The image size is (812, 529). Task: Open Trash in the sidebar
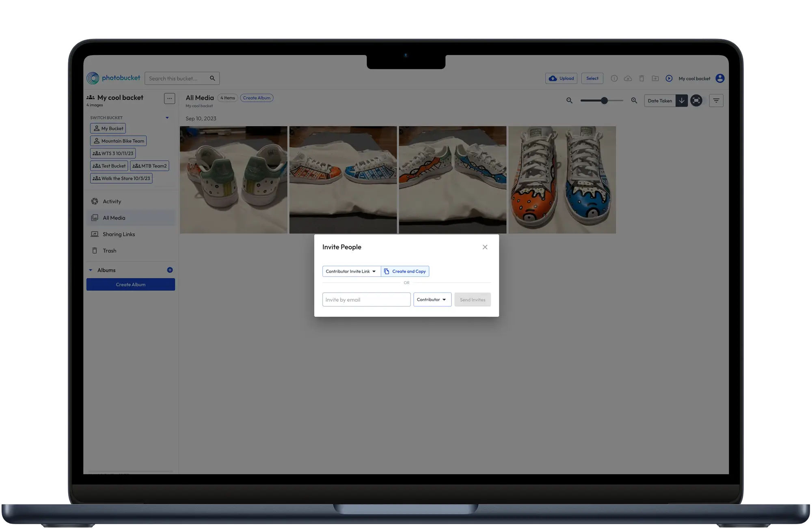(131, 251)
